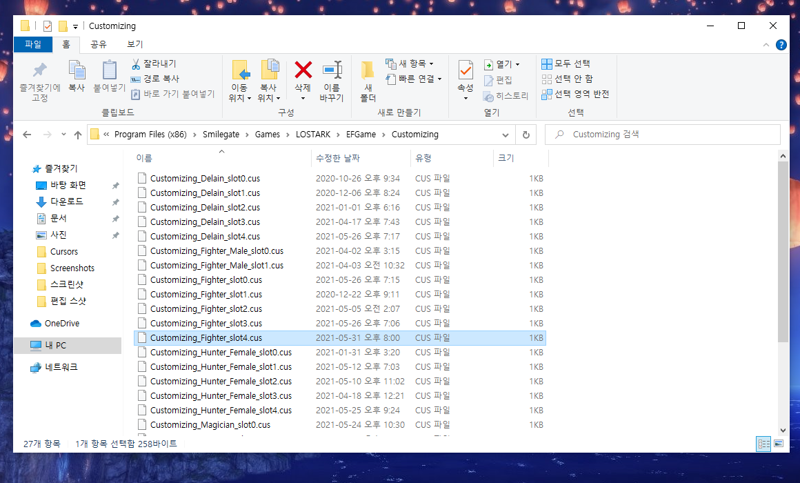Click Edit (편집) in ribbon
This screenshot has height=483, width=800.
click(x=498, y=80)
